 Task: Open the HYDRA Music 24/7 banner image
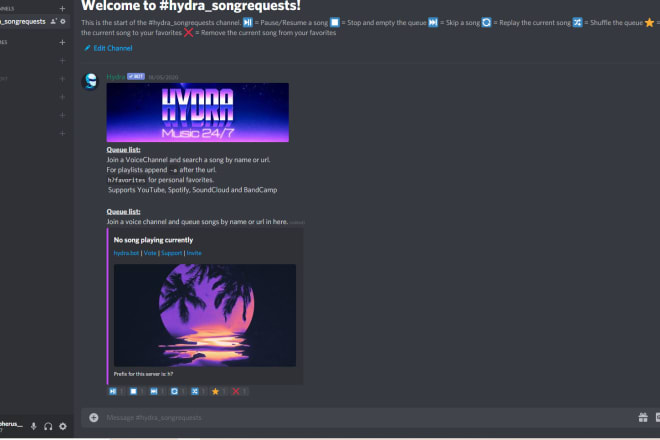click(x=198, y=112)
